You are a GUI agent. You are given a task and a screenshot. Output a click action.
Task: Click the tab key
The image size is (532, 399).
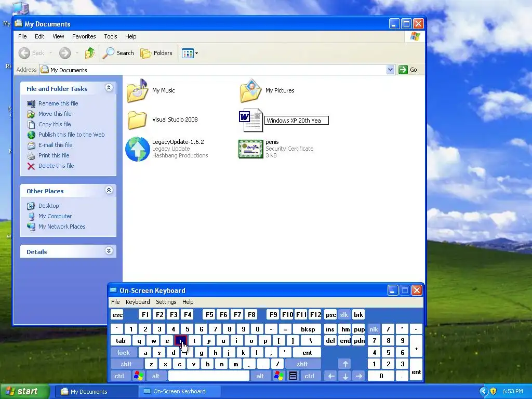121,341
